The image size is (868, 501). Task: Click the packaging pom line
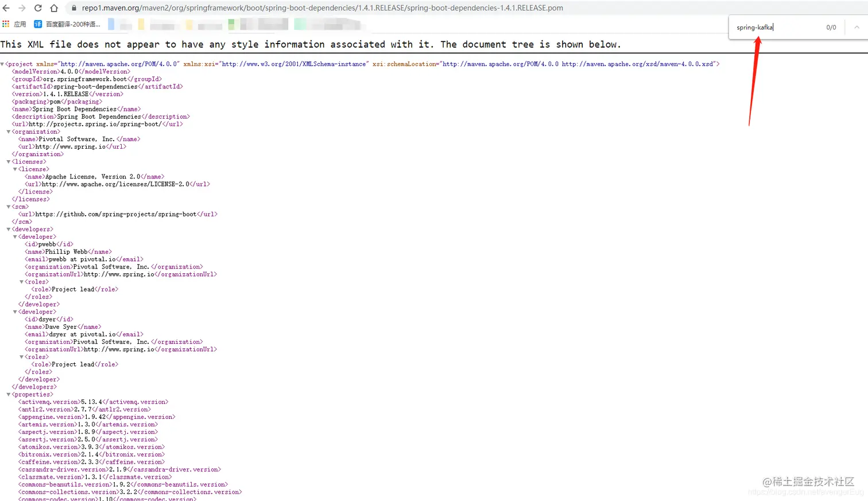[57, 102]
